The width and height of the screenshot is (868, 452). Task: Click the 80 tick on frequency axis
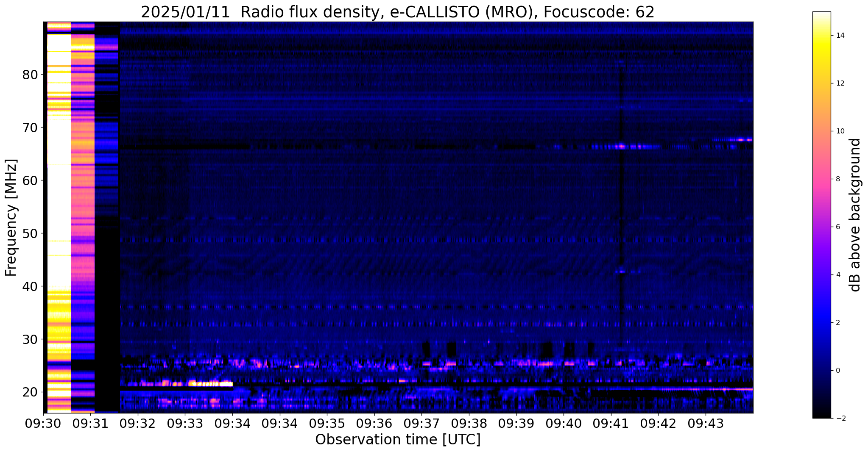[x=30, y=75]
